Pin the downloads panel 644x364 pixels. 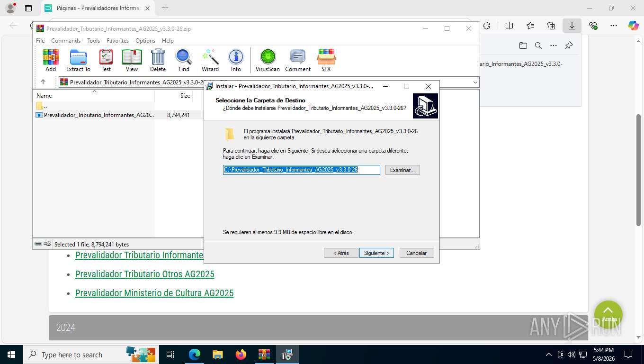[569, 45]
